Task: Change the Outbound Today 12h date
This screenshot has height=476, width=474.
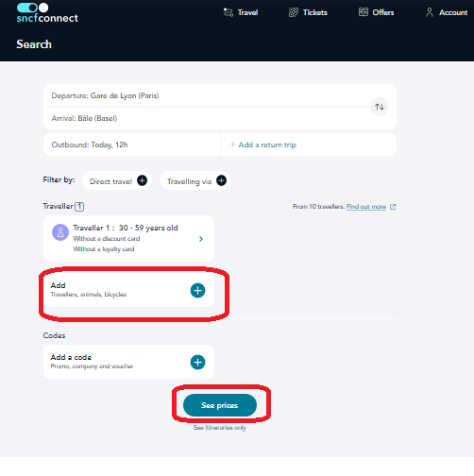Action: pos(132,144)
